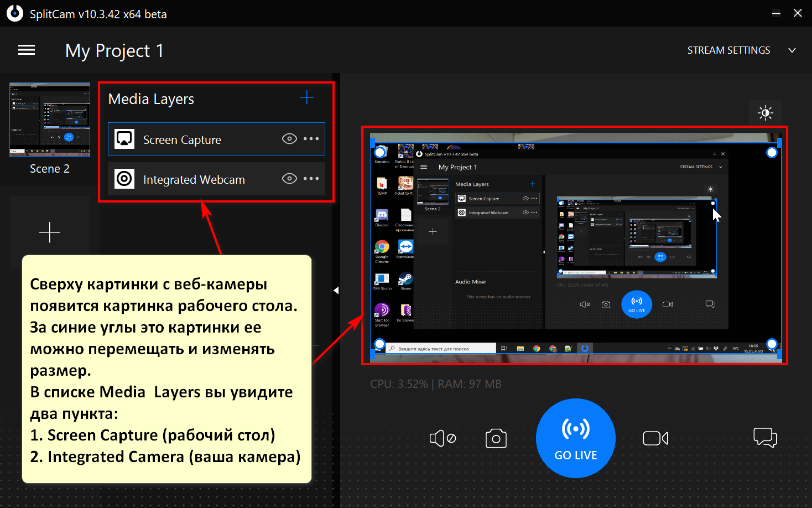Collapse the left panel with the arrow
Image resolution: width=812 pixels, height=508 pixels.
pos(336,291)
